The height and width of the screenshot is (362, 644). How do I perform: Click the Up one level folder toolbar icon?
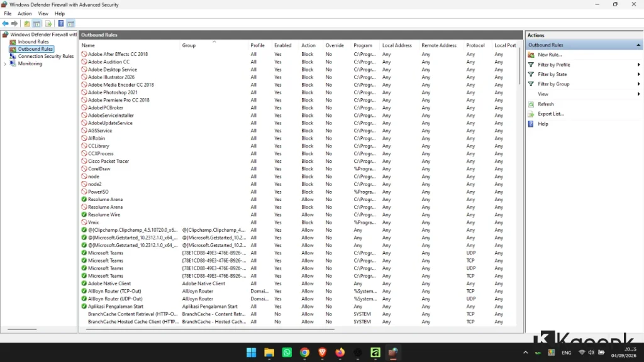click(26, 24)
